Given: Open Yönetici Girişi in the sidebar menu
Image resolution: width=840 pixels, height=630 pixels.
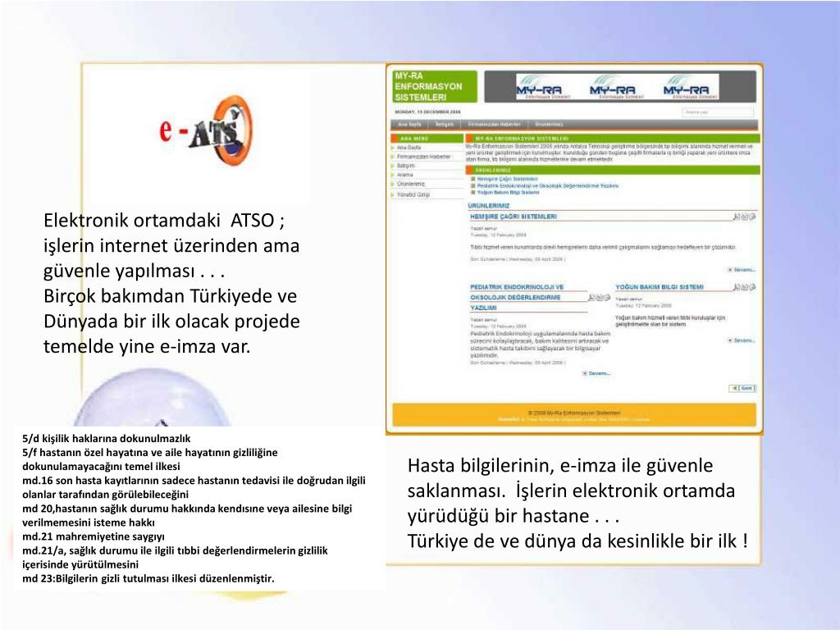Looking at the screenshot, I should click(413, 194).
